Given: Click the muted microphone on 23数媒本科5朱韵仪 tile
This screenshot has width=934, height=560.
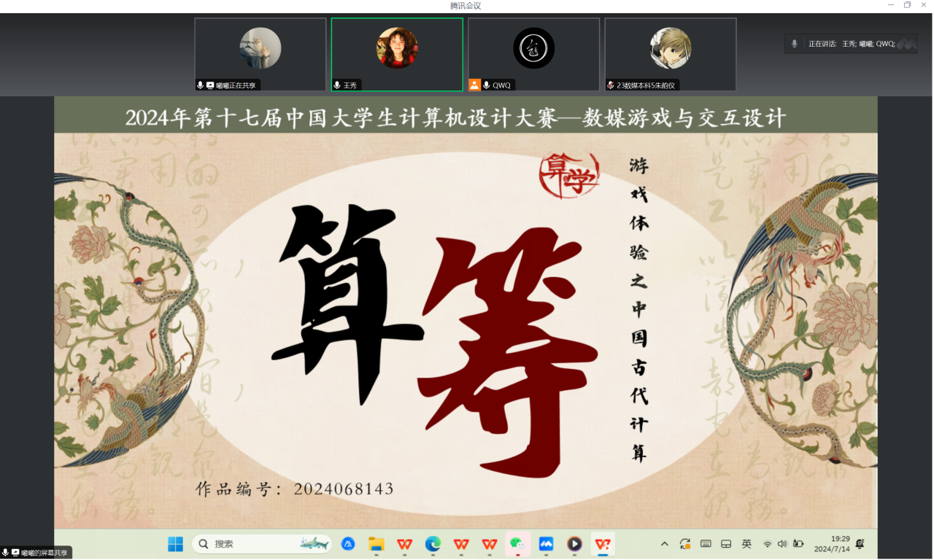Looking at the screenshot, I should click(x=610, y=85).
